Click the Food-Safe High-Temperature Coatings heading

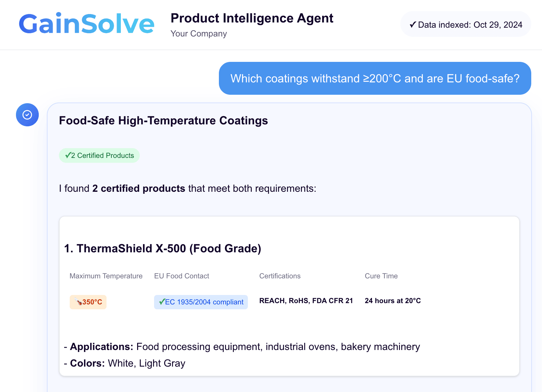point(163,120)
